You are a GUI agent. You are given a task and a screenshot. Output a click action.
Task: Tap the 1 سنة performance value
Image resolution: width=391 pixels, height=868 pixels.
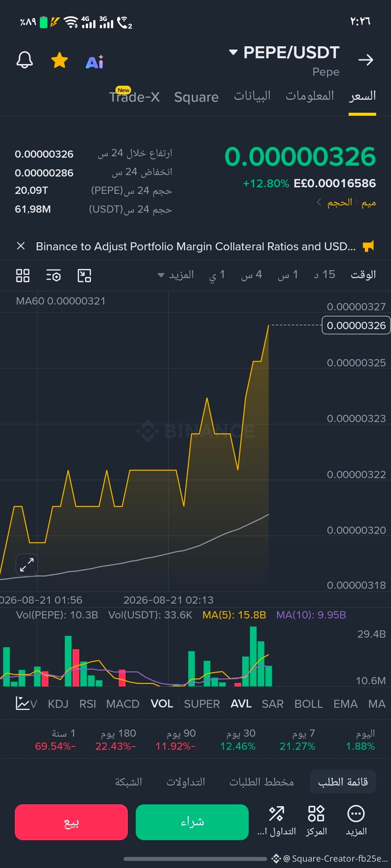coord(55,746)
